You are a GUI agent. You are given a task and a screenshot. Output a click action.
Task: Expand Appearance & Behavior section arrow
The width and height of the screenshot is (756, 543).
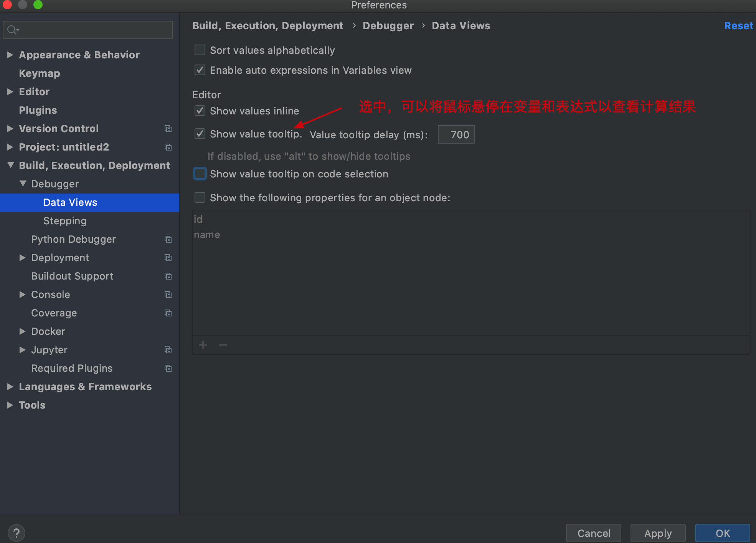tap(10, 55)
